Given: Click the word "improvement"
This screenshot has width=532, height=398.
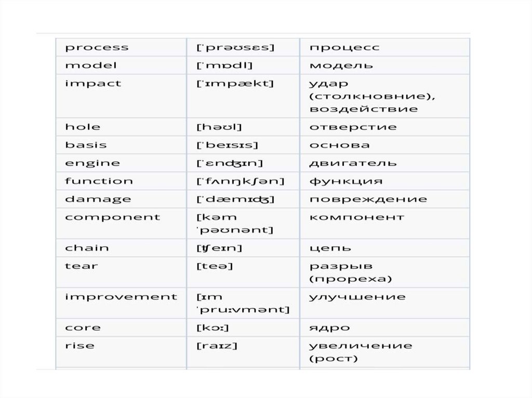Looking at the screenshot, I should (121, 297).
